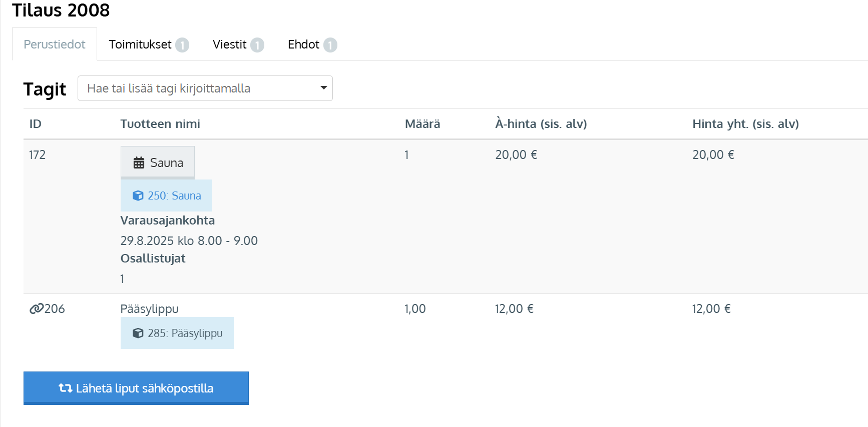Click the chain link icon next to 206
The height and width of the screenshot is (427, 868).
pyautogui.click(x=37, y=309)
